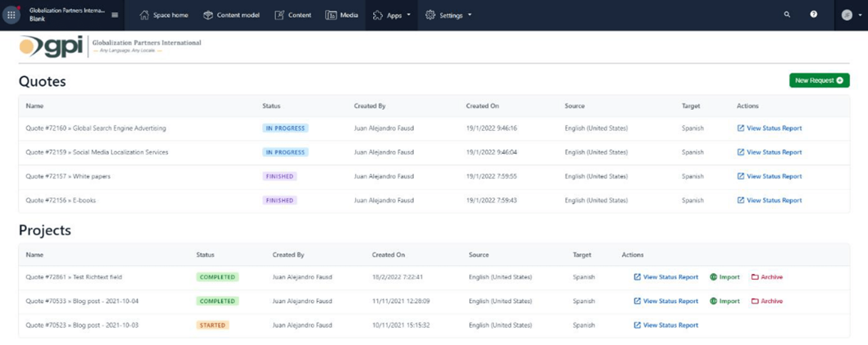Click date '19/1/2022 9:46:16'
The height and width of the screenshot is (345, 868).
(x=491, y=128)
